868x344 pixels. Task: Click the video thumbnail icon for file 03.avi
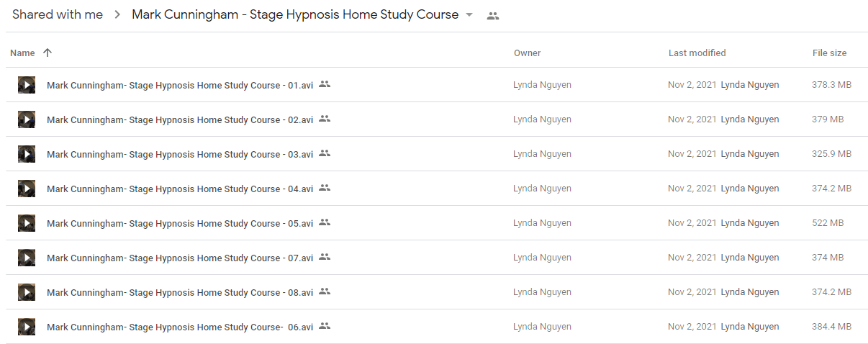click(x=27, y=154)
